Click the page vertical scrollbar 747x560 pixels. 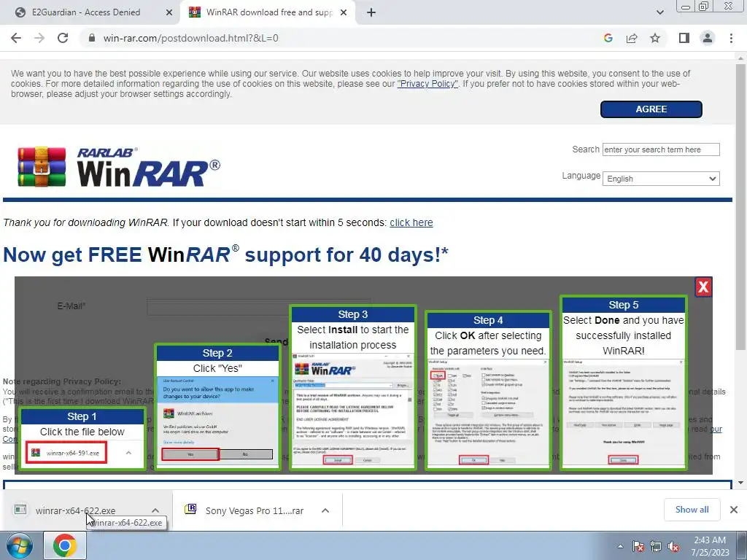pos(741,207)
